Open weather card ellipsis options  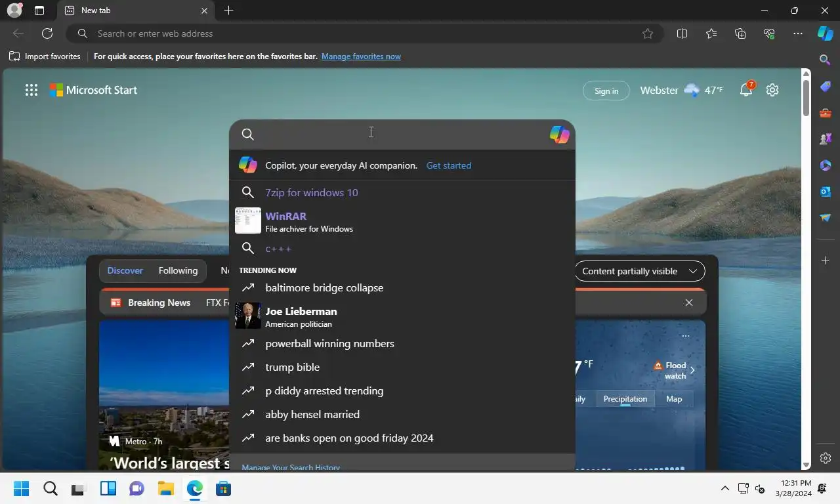pyautogui.click(x=686, y=336)
